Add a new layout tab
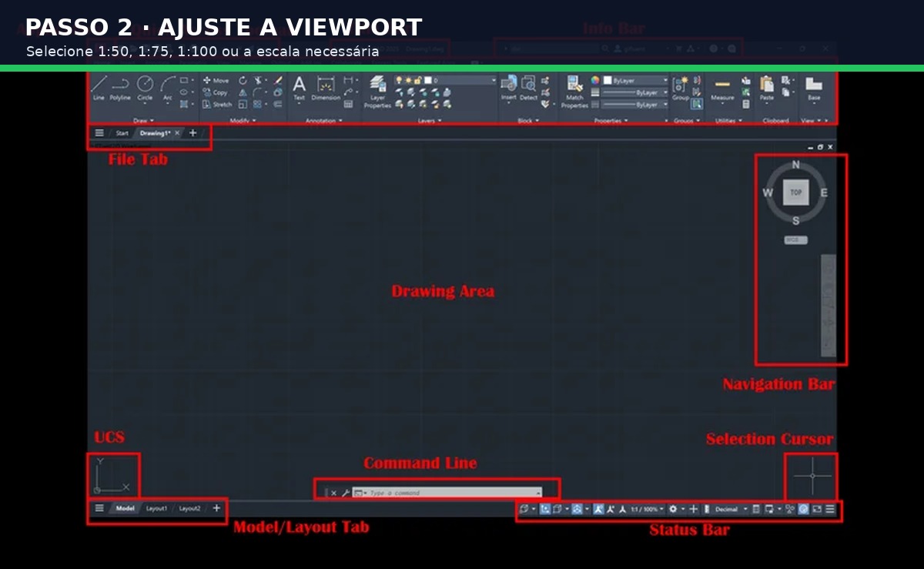 216,508
